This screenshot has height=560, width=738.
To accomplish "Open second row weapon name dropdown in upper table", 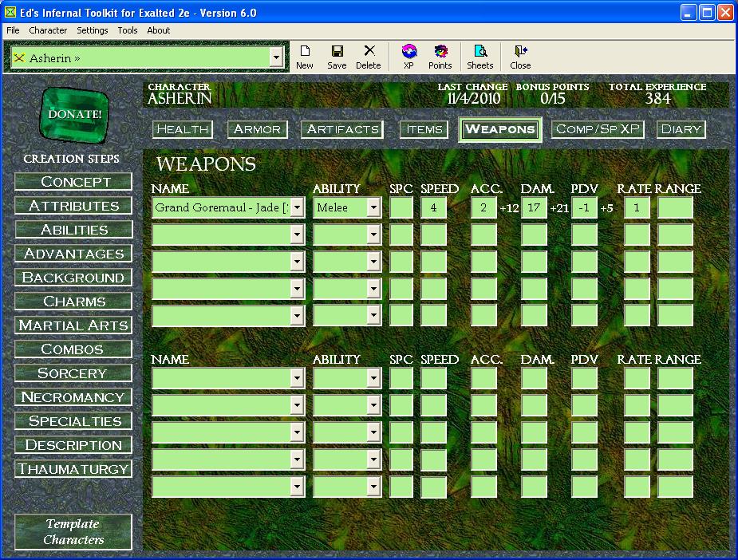I will [x=297, y=235].
